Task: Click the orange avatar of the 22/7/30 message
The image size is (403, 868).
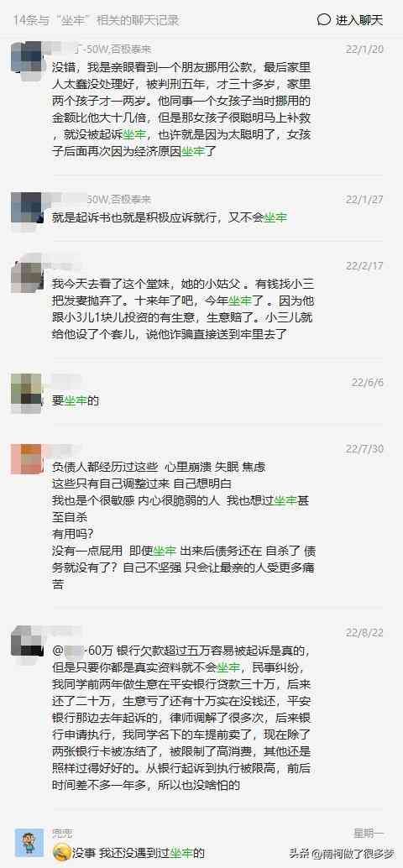Action: (26, 459)
